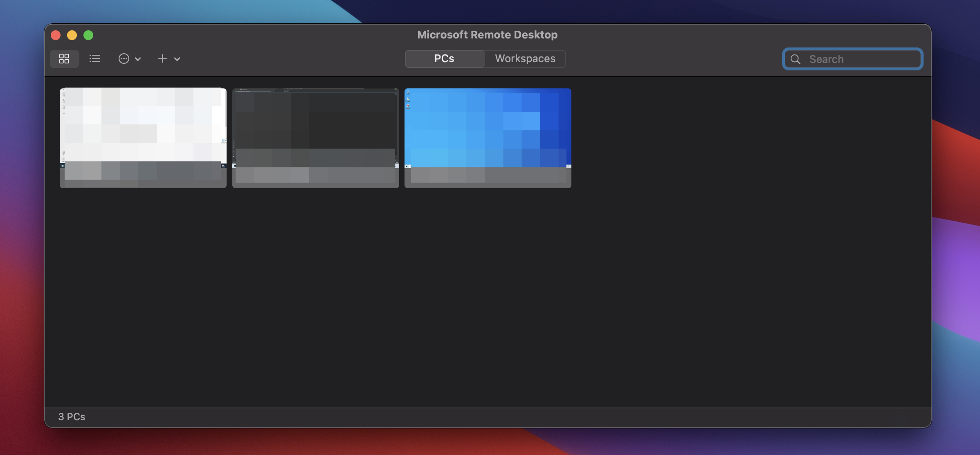Open the dropdown arrow next to the plus
Viewport: 980px width, 455px height.
pyautogui.click(x=177, y=59)
